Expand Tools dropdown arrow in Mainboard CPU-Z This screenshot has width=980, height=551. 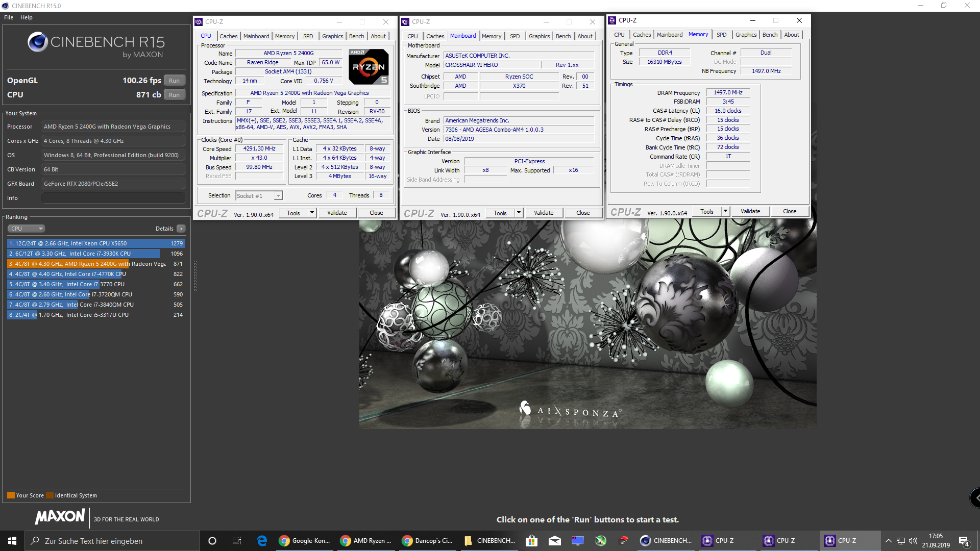click(x=519, y=213)
